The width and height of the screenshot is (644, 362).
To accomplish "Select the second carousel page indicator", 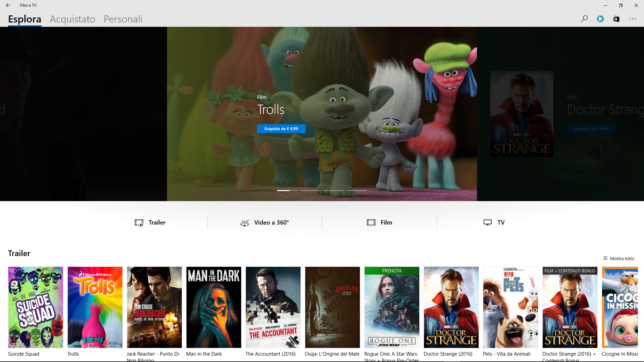I will coord(310,190).
